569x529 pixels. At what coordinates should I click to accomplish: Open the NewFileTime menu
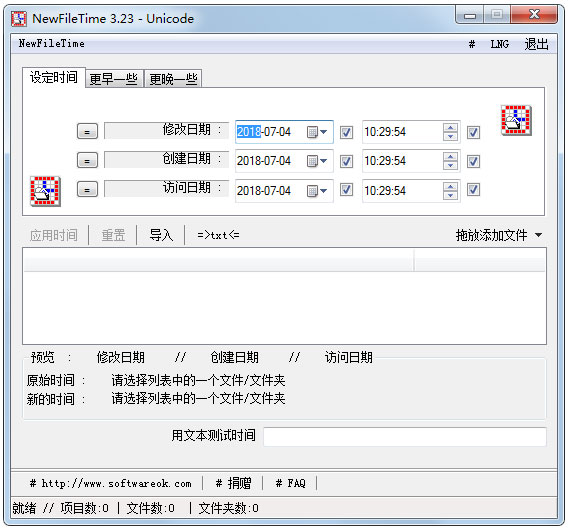[x=52, y=44]
